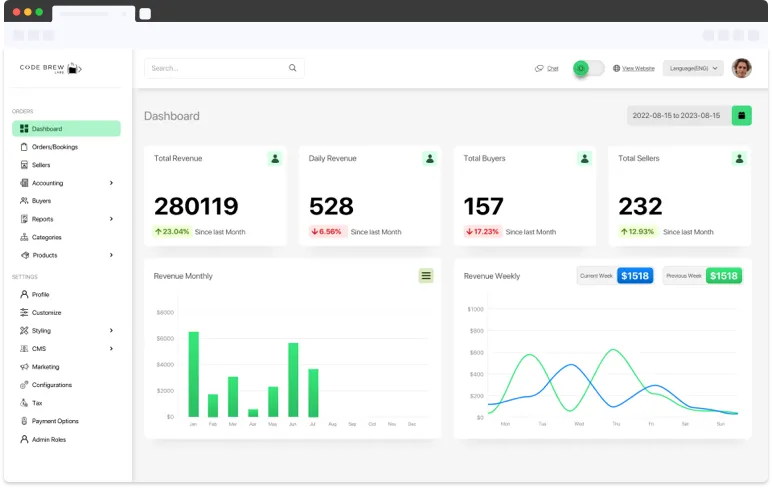Select the Marketing sidebar item

[x=45, y=367]
